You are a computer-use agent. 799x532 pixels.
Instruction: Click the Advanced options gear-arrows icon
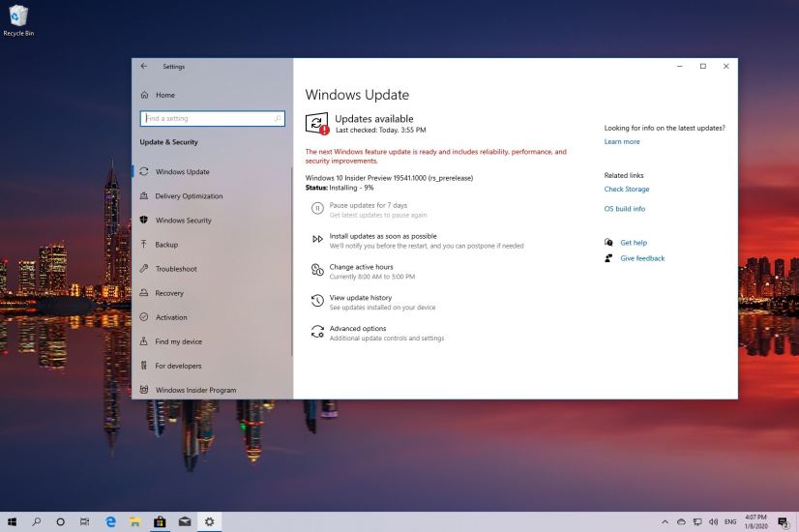317,332
